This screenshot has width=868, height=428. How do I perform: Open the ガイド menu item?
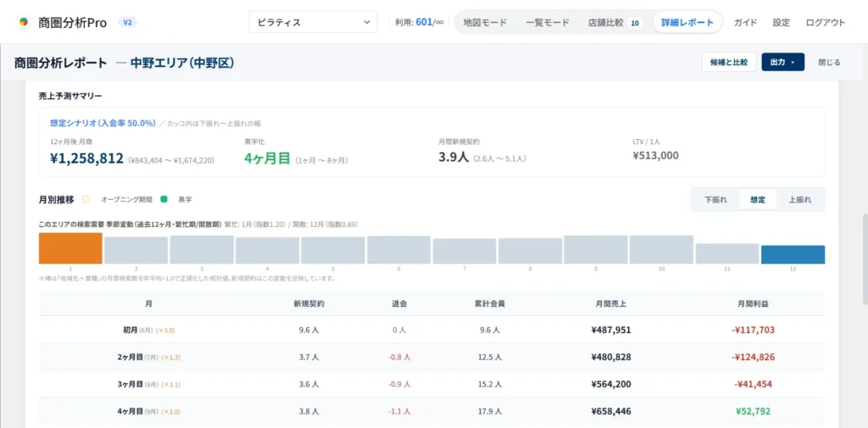(745, 23)
